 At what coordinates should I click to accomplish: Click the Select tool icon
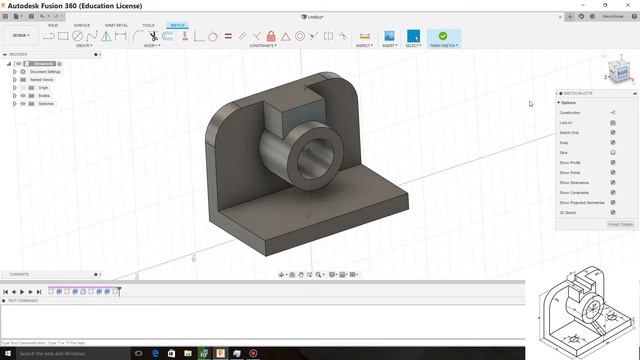(413, 36)
